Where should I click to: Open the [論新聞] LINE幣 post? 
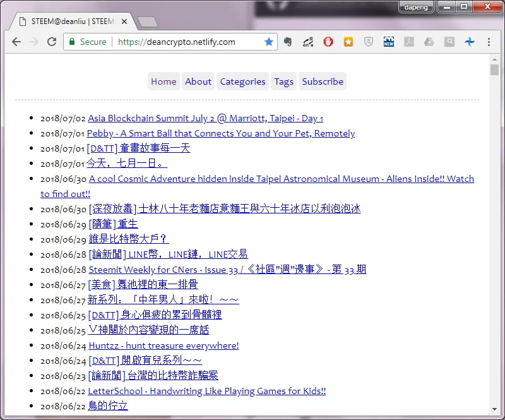click(x=169, y=255)
